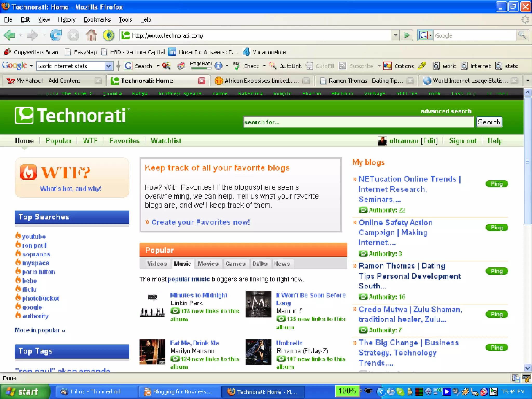Screen dimensions: 532x399
Task: Switch to the Movies popular tab
Action: tap(208, 264)
